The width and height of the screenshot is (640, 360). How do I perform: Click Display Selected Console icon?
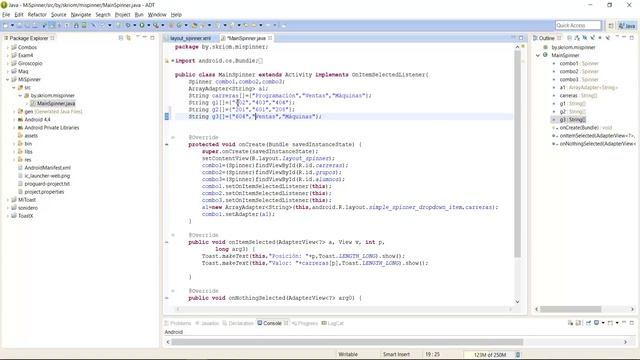[x=597, y=323]
